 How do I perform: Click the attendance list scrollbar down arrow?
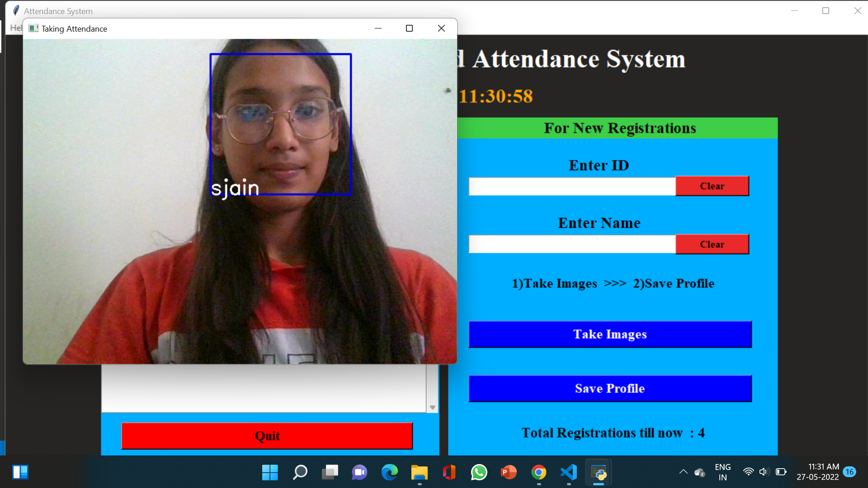[433, 408]
